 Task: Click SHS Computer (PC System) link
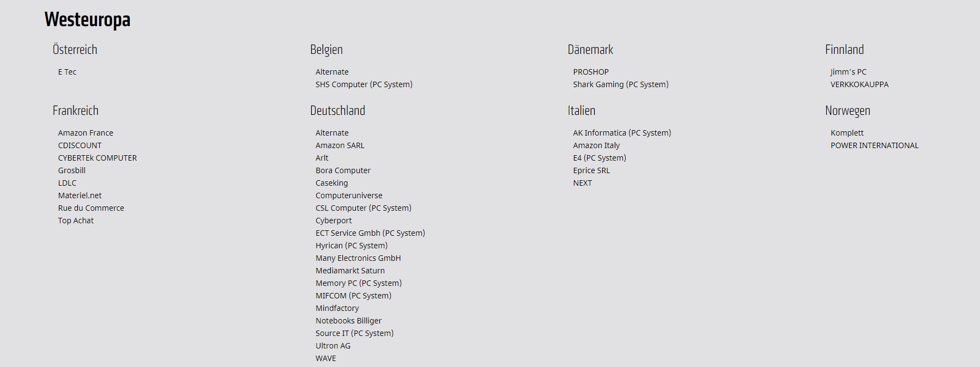coord(364,84)
